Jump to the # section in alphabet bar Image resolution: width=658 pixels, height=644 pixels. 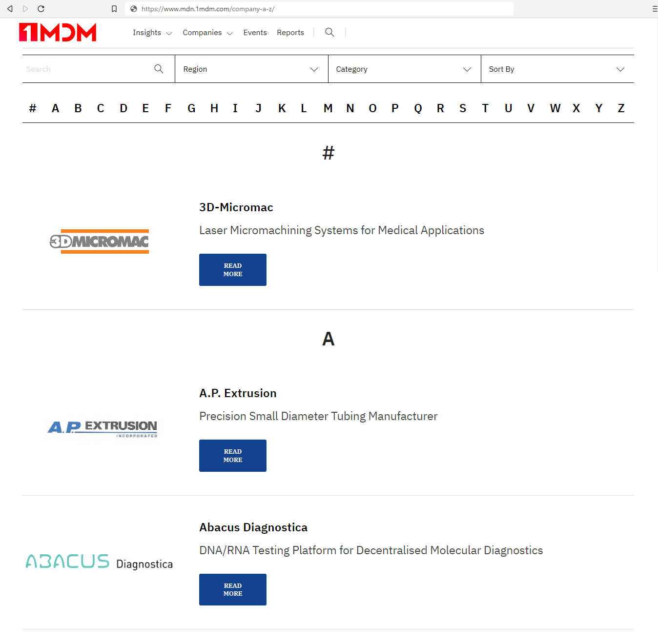(x=33, y=108)
